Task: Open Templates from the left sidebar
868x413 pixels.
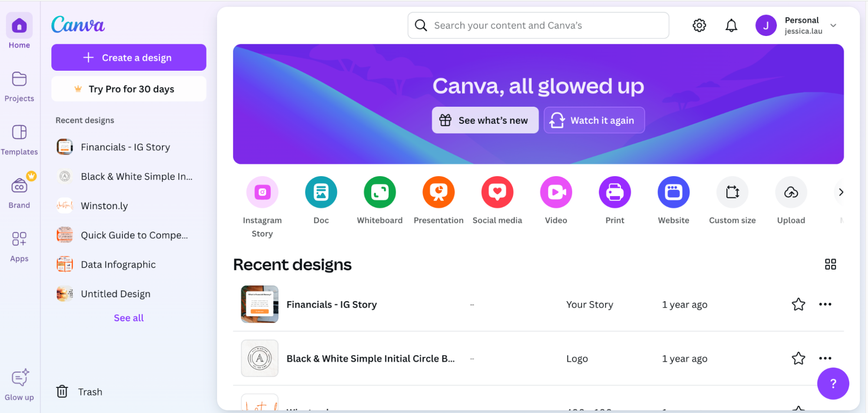Action: (x=19, y=138)
